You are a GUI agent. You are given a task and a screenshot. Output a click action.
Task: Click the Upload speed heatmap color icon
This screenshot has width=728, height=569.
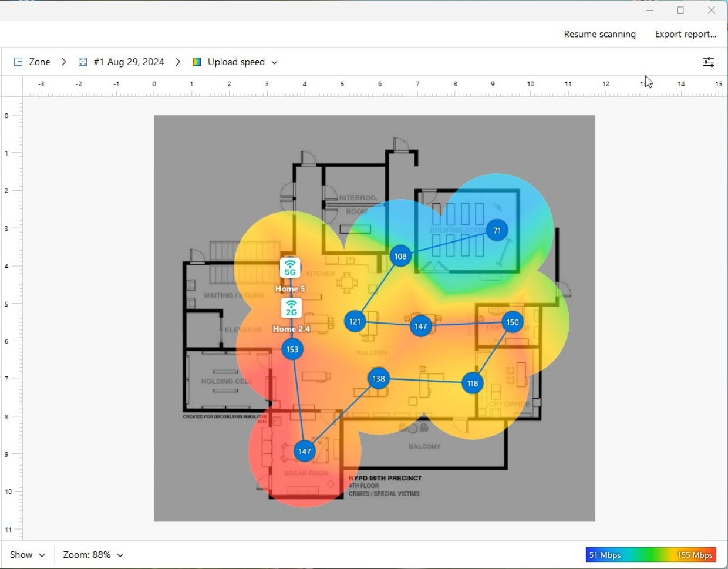pos(197,62)
